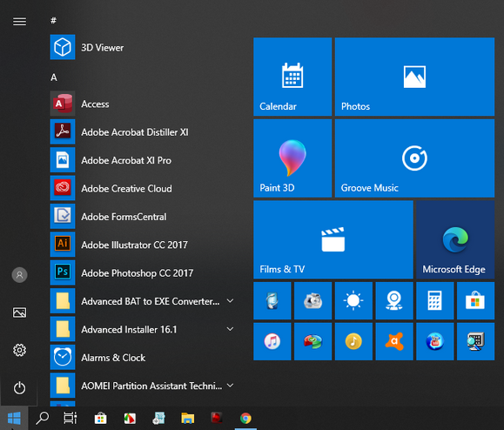Open the Paint 3D tile

pyautogui.click(x=292, y=158)
